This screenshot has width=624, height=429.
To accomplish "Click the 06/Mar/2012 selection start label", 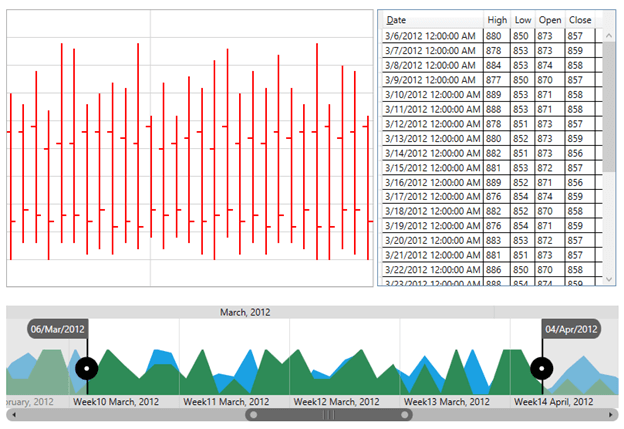I will (58, 329).
